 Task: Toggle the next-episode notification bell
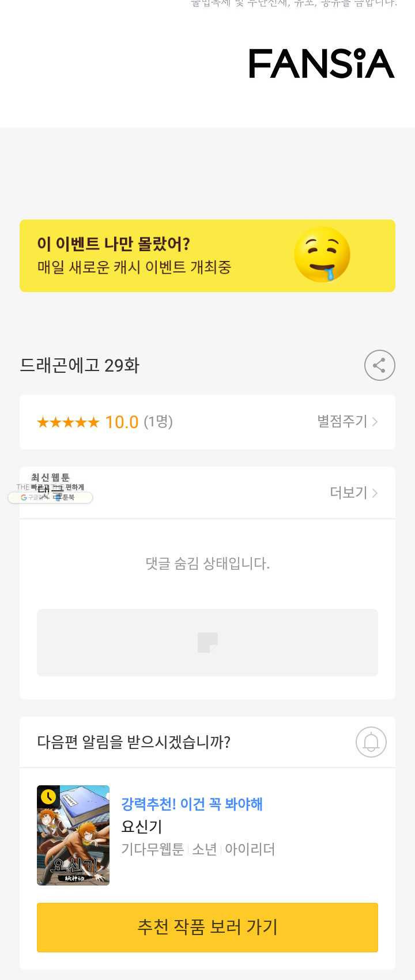[371, 742]
